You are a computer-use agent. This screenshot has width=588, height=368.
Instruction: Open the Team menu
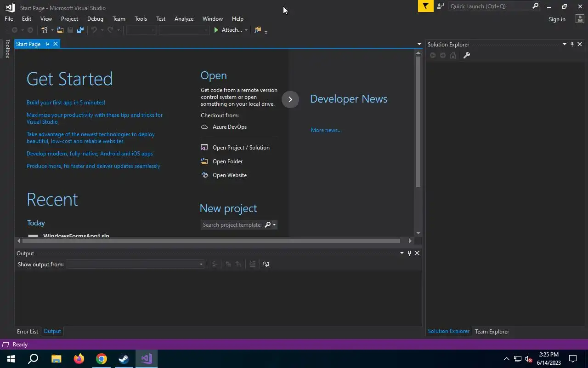coord(119,19)
